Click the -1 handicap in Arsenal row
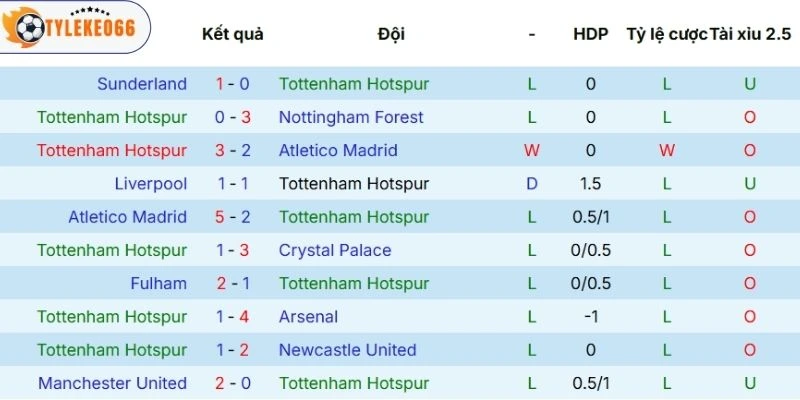This screenshot has width=800, height=400. 590,317
